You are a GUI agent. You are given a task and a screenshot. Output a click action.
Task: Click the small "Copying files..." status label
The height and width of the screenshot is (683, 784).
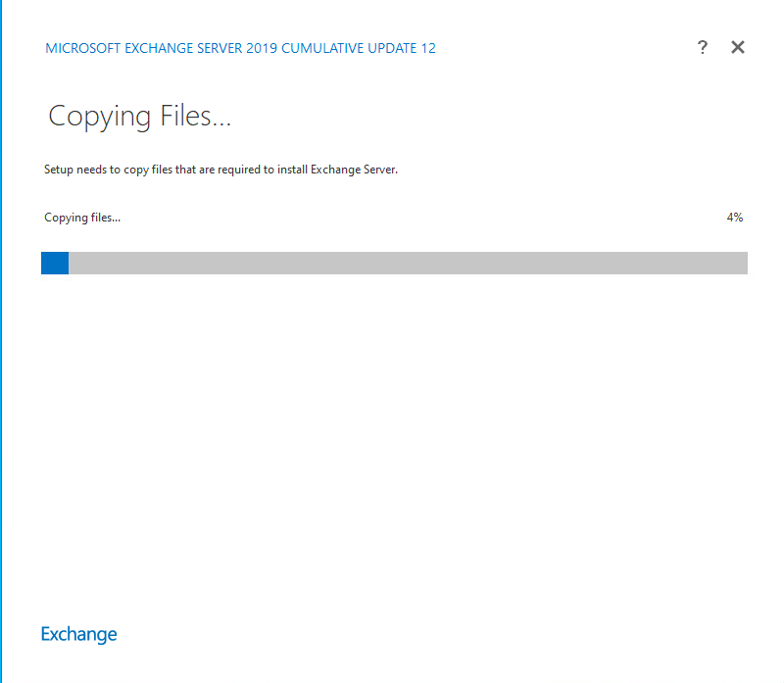click(x=82, y=218)
